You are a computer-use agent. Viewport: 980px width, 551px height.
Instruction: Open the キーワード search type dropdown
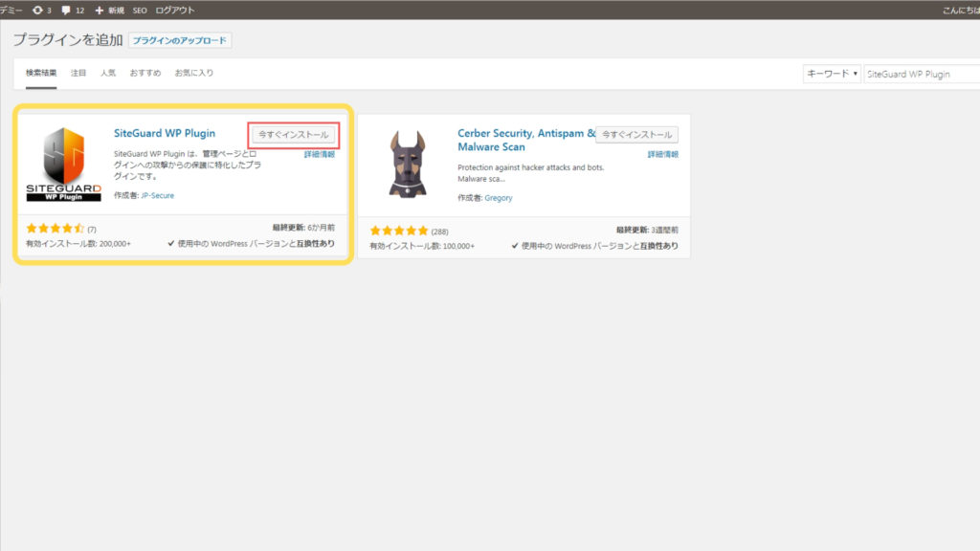click(x=832, y=74)
